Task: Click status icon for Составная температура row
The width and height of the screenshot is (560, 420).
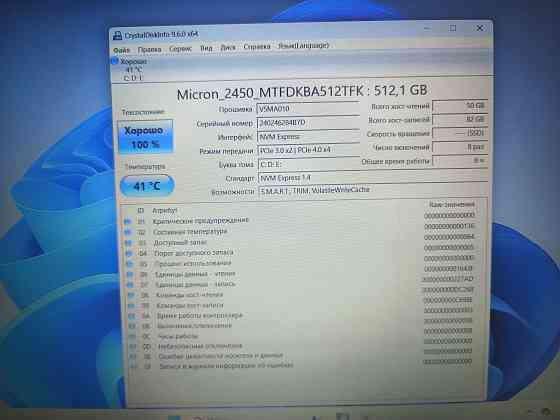Action: click(128, 232)
